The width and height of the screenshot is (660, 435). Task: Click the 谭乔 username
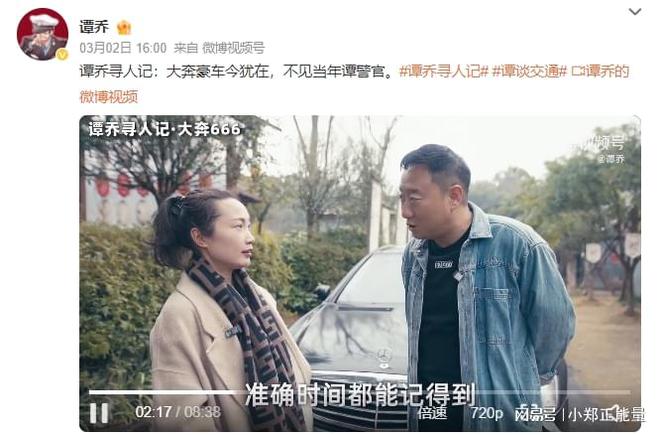pyautogui.click(x=94, y=27)
